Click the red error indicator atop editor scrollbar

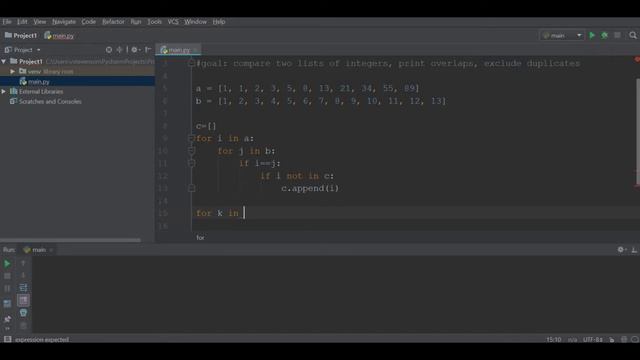637,60
